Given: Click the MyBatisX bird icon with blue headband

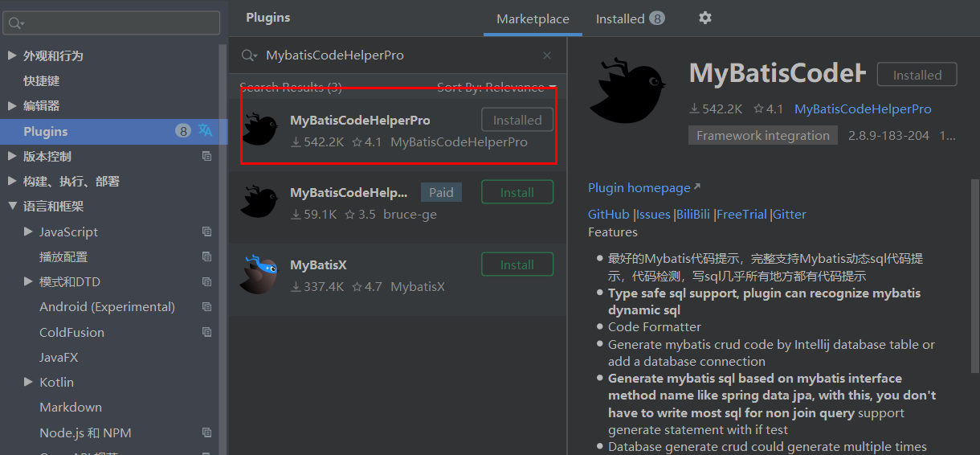Looking at the screenshot, I should tap(259, 274).
